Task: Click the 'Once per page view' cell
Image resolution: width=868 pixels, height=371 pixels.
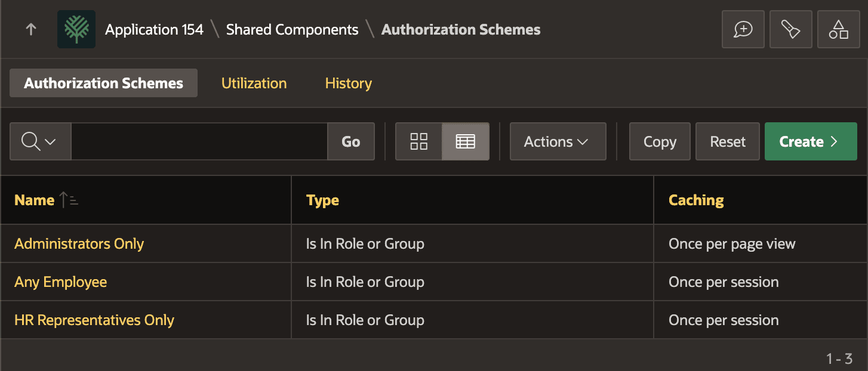Action: 761,243
